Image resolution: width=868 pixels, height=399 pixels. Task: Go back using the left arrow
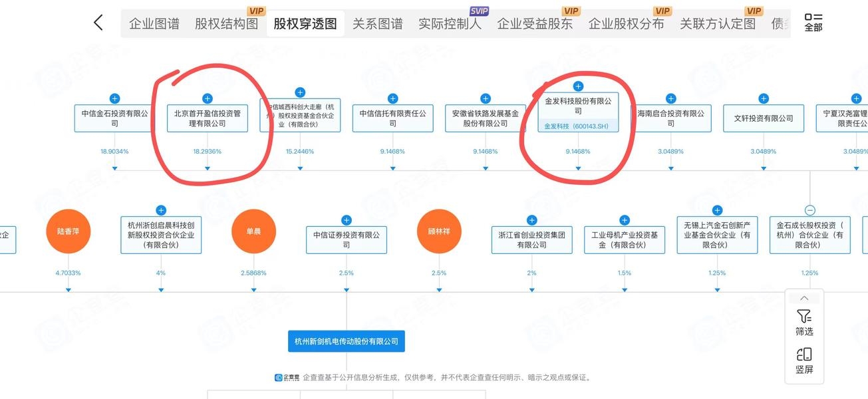point(98,23)
